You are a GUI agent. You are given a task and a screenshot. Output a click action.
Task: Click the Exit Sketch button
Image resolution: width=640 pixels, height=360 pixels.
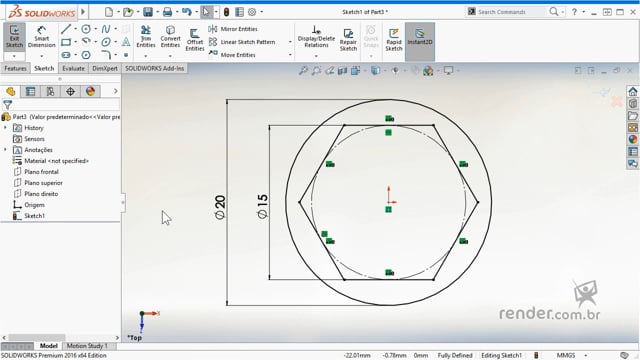[x=14, y=37]
